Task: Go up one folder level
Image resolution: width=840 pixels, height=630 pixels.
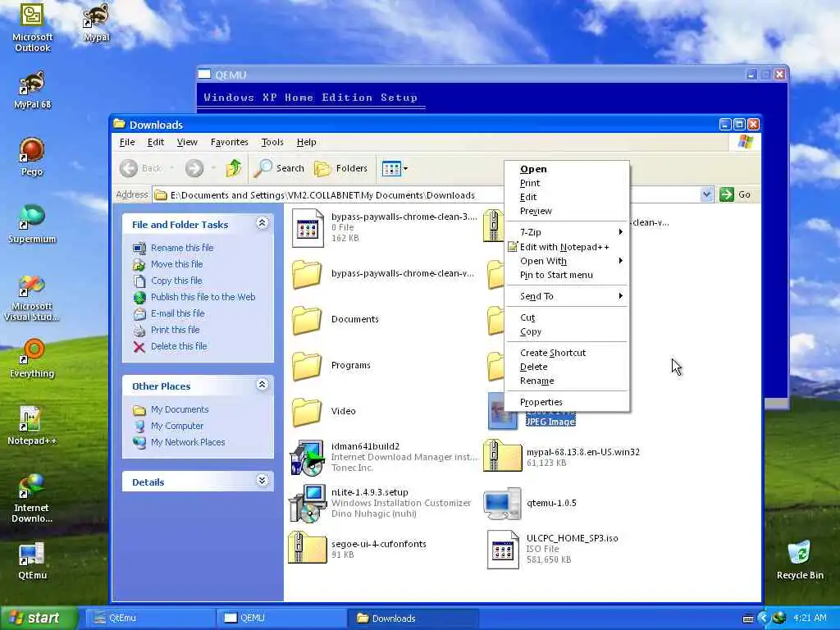Action: pos(234,168)
